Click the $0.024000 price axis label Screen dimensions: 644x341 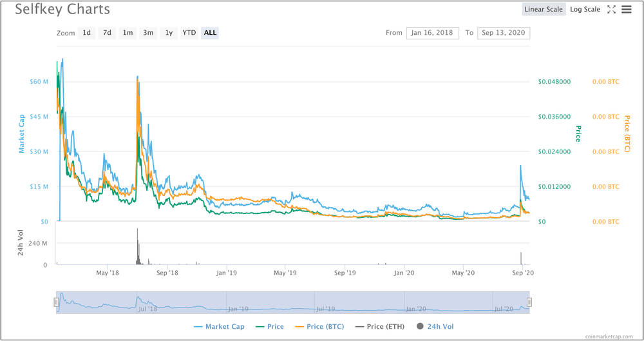[554, 151]
